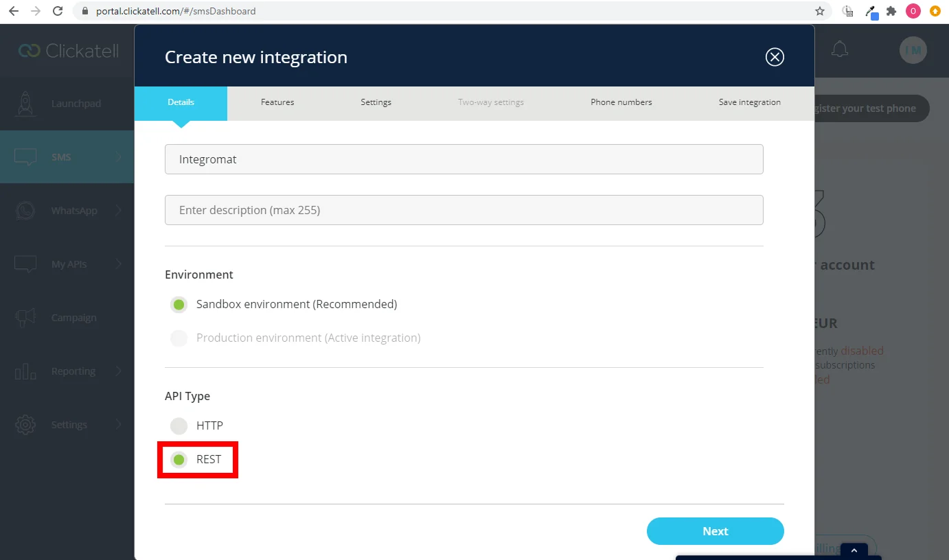The height and width of the screenshot is (560, 949).
Task: Choose HTTP as the API type
Action: pos(179,426)
